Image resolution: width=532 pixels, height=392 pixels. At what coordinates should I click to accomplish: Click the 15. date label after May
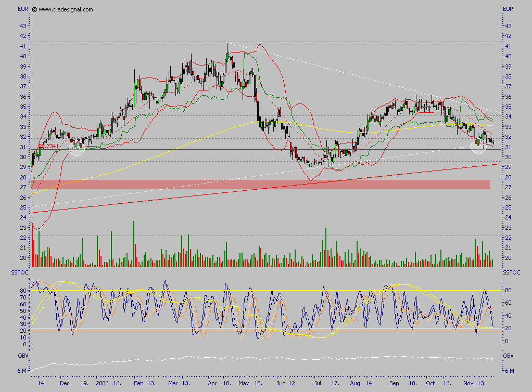[x=258, y=383]
